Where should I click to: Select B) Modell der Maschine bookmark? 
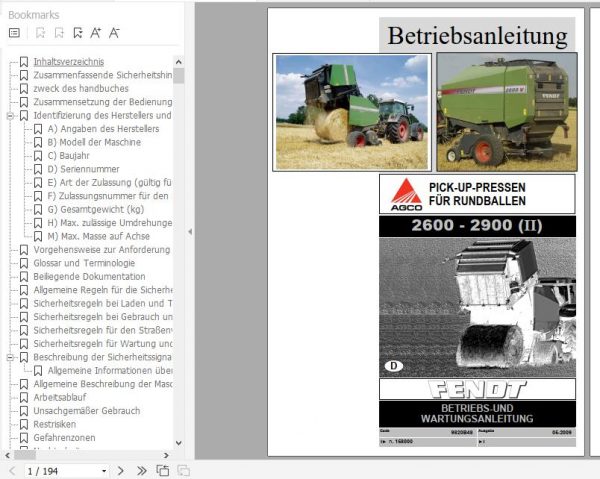click(x=94, y=142)
